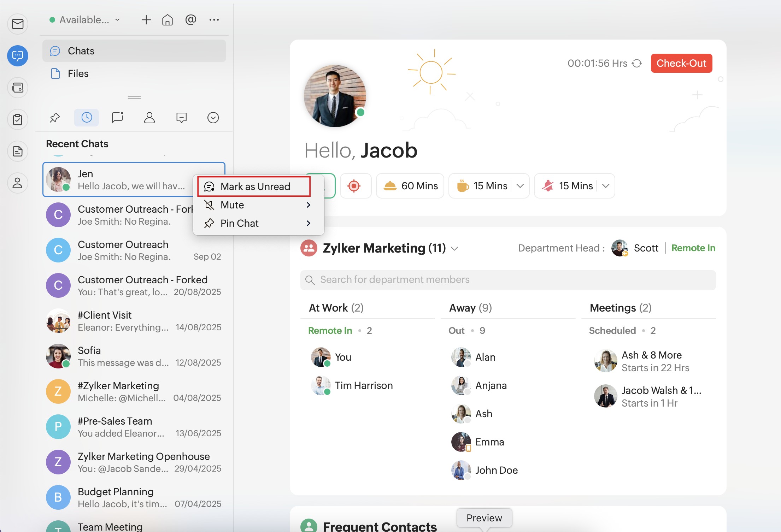
Task: Click the red focus target icon button
Action: [354, 186]
